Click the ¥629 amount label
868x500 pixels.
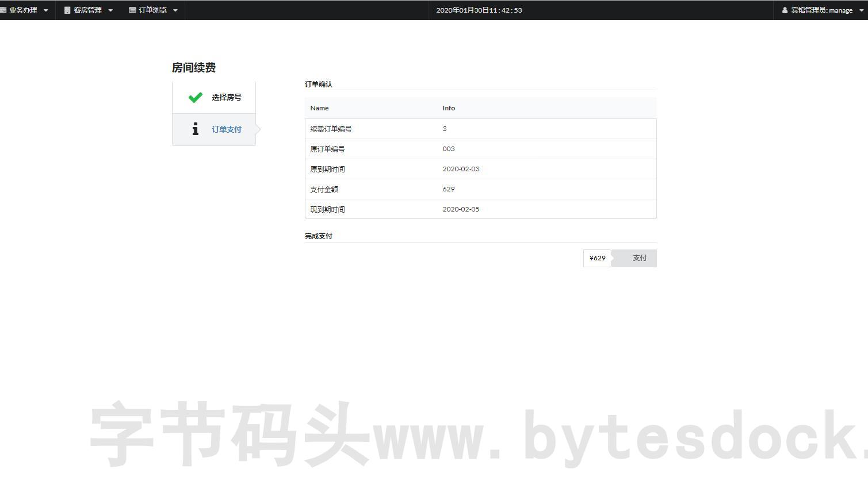pyautogui.click(x=597, y=257)
